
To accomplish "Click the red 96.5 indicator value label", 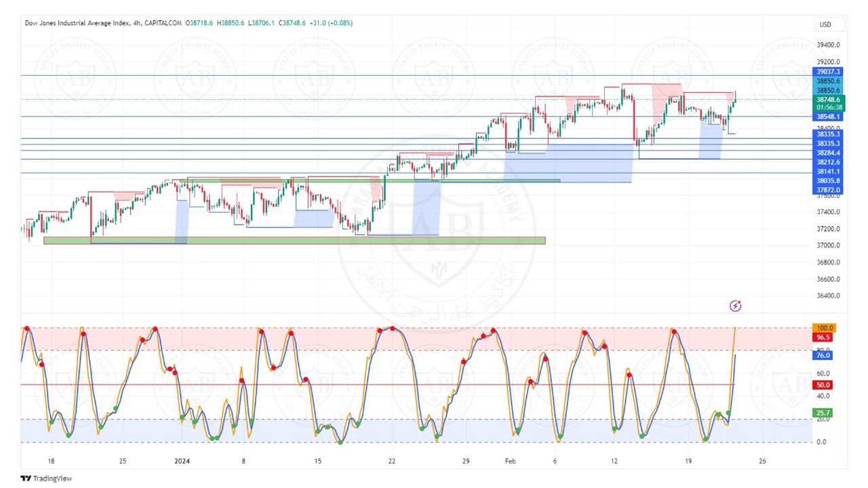I will tap(823, 337).
